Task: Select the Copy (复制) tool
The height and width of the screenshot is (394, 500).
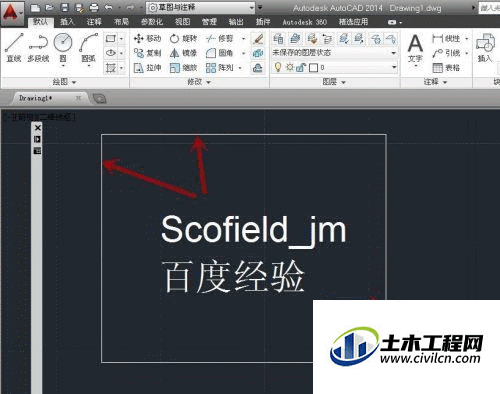Action: 147,53
